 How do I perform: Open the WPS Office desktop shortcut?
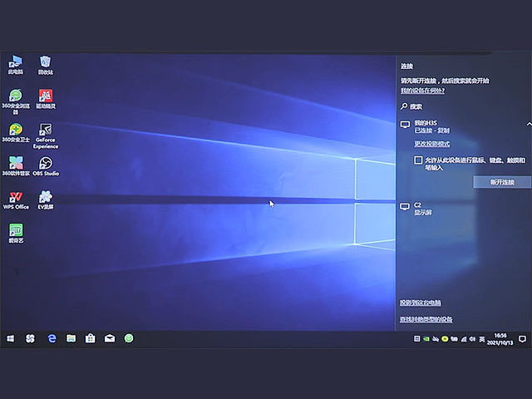coord(16,199)
